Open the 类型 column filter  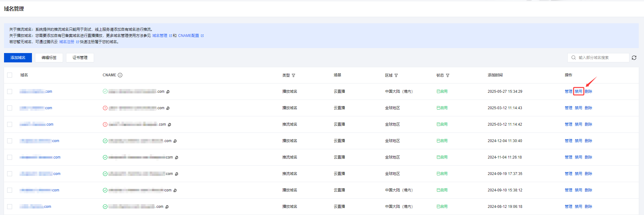coord(293,75)
